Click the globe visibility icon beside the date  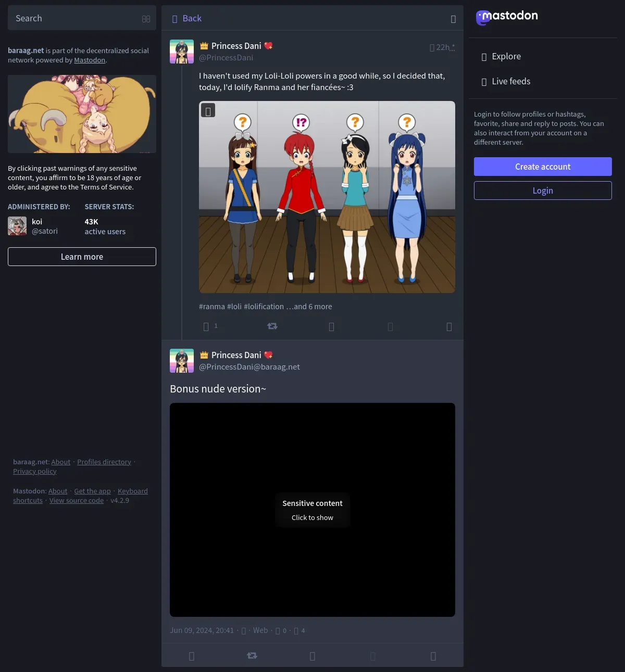(x=244, y=631)
